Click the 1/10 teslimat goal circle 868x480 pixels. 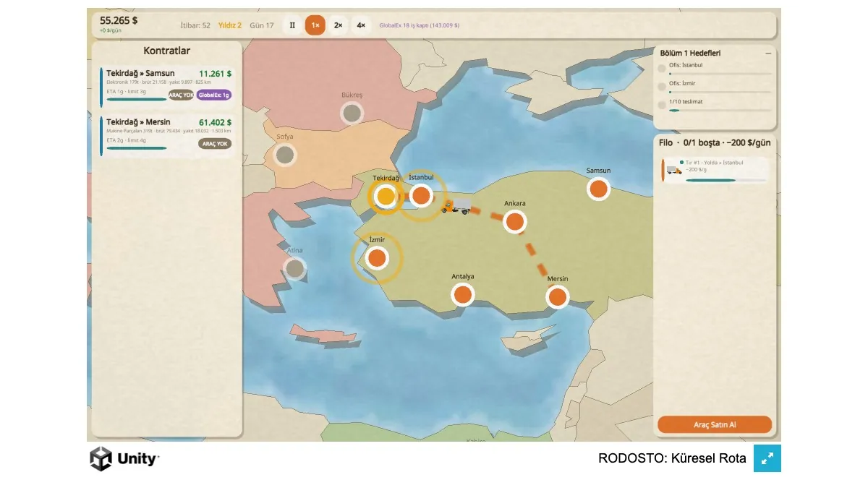click(662, 105)
